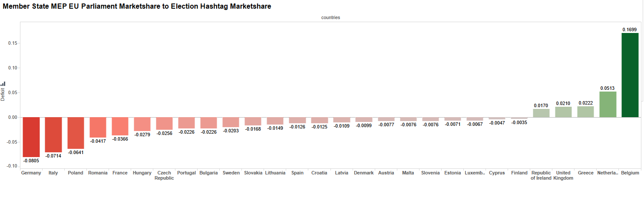
Task: Click the -0.0805 data label
Action: (x=31, y=161)
